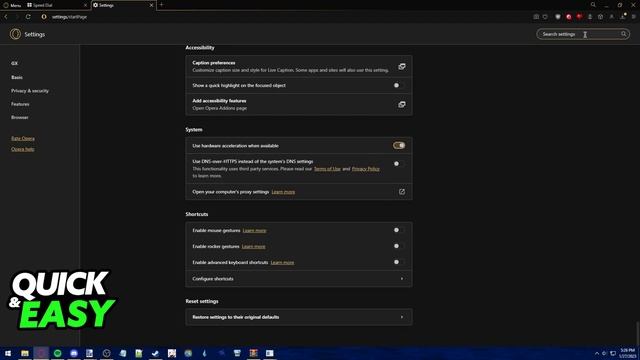The image size is (640, 360).
Task: Click the heart bookmark toolbar icon
Action: pos(545,17)
